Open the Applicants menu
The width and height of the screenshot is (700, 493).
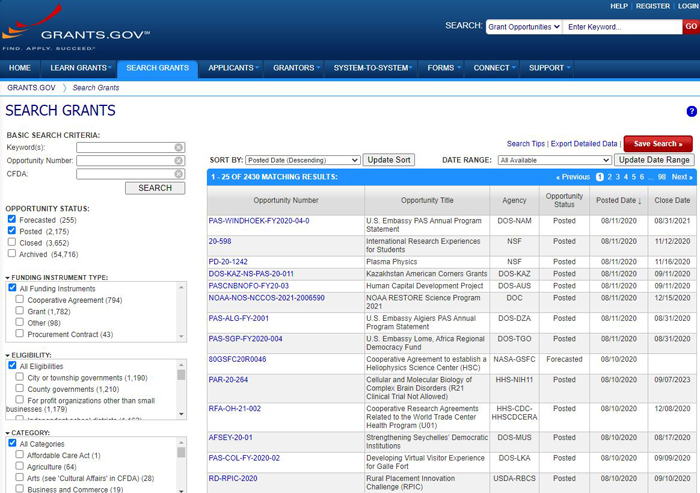point(231,68)
